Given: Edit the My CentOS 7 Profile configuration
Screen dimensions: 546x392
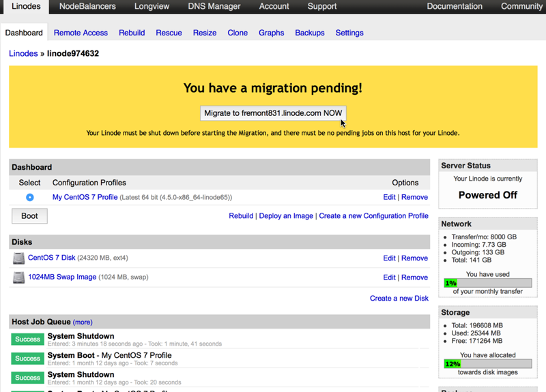Looking at the screenshot, I should coord(389,197).
